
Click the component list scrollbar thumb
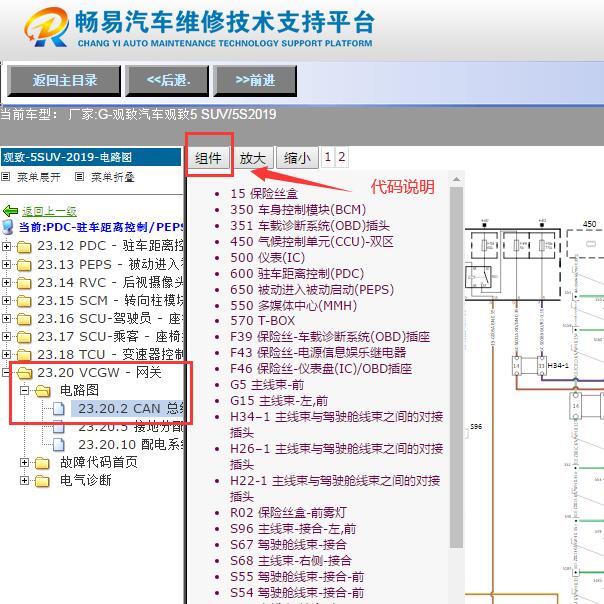456,367
